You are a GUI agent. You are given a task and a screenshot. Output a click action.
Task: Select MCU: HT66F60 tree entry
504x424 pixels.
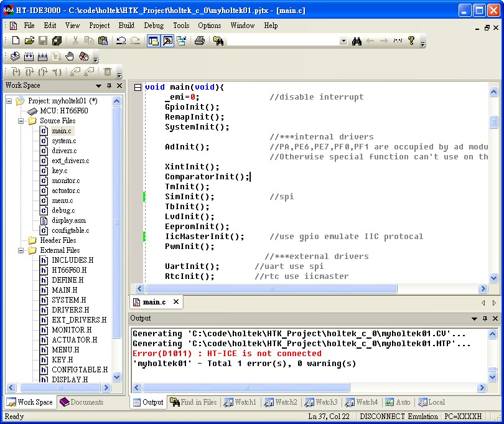(x=64, y=111)
